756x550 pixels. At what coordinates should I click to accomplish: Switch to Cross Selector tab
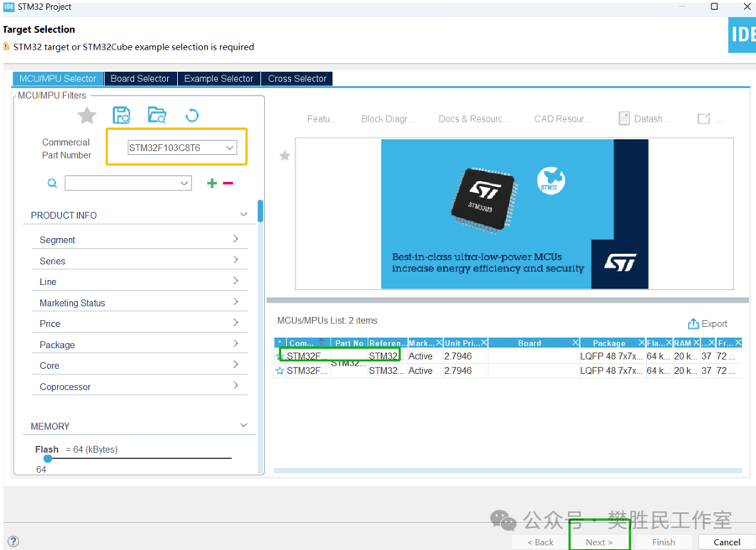297,79
